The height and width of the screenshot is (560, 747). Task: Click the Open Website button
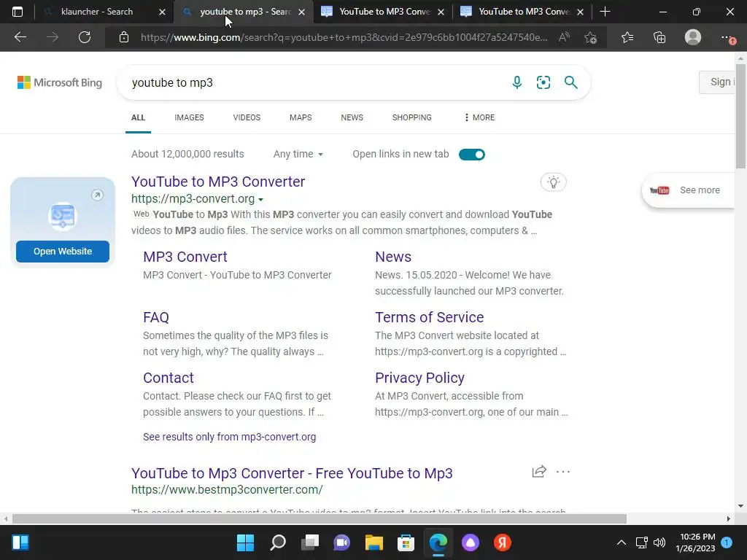63,252
